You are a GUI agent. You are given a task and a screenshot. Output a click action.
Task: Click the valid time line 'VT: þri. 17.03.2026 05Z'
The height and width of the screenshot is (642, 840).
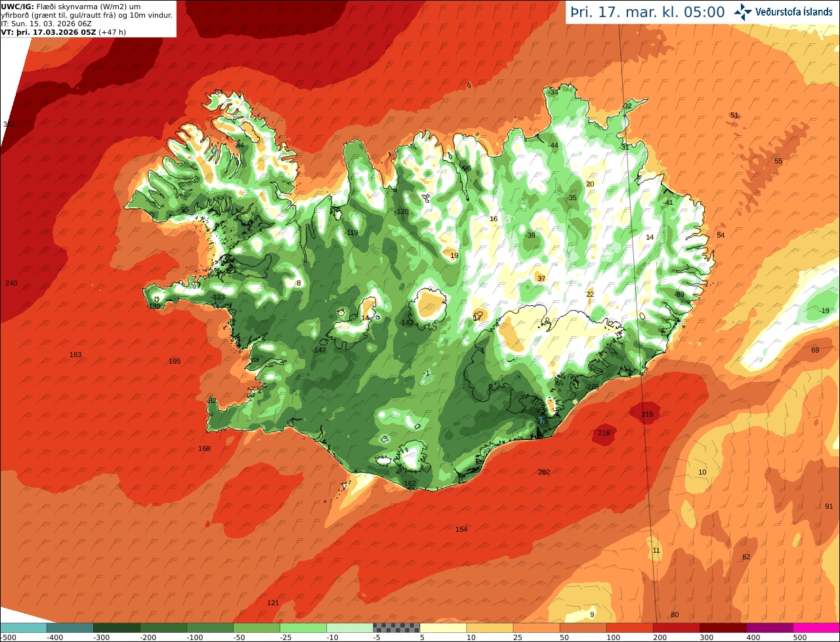[49, 32]
